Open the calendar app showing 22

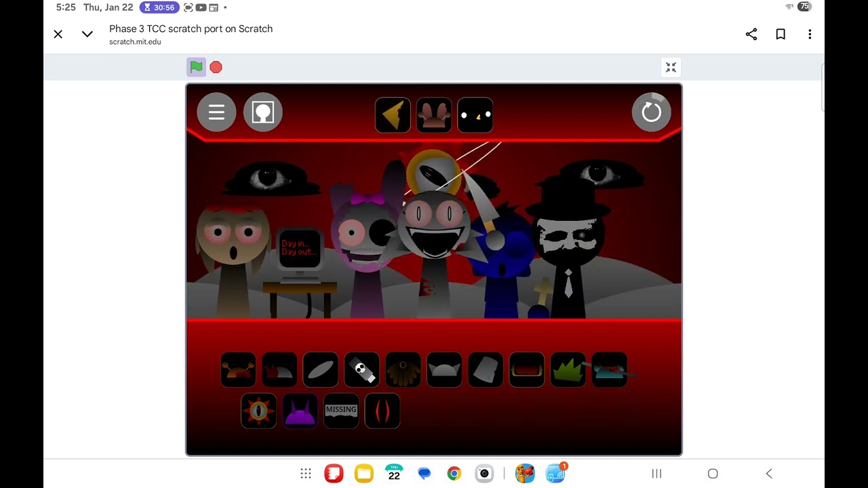pos(394,473)
